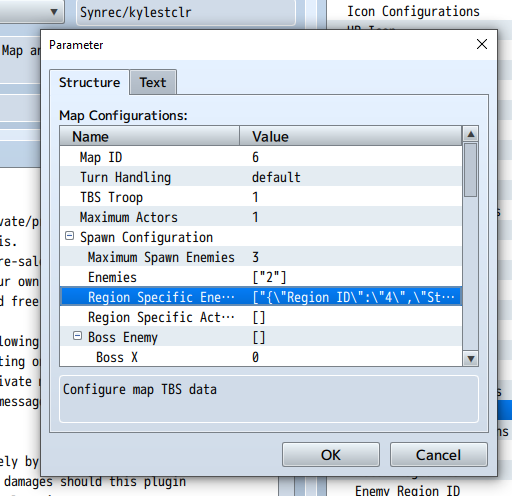512x496 pixels.
Task: Click the Enemies value ["2"]
Action: coord(269,277)
